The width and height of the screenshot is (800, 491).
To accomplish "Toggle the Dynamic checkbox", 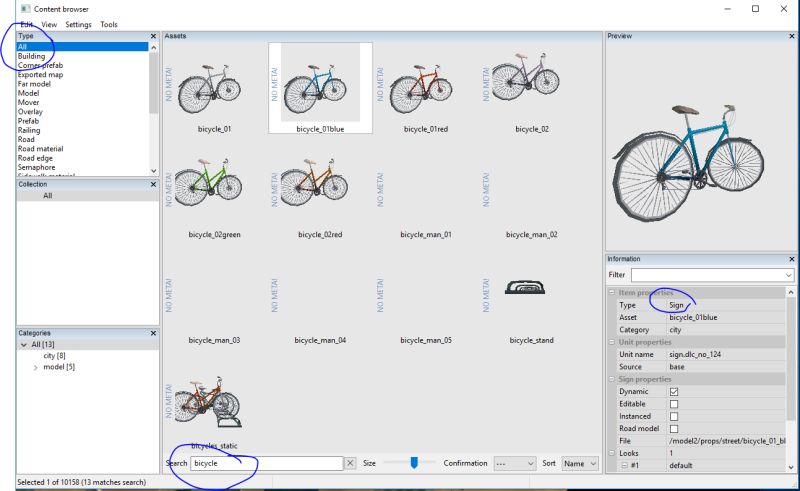I will pos(674,392).
